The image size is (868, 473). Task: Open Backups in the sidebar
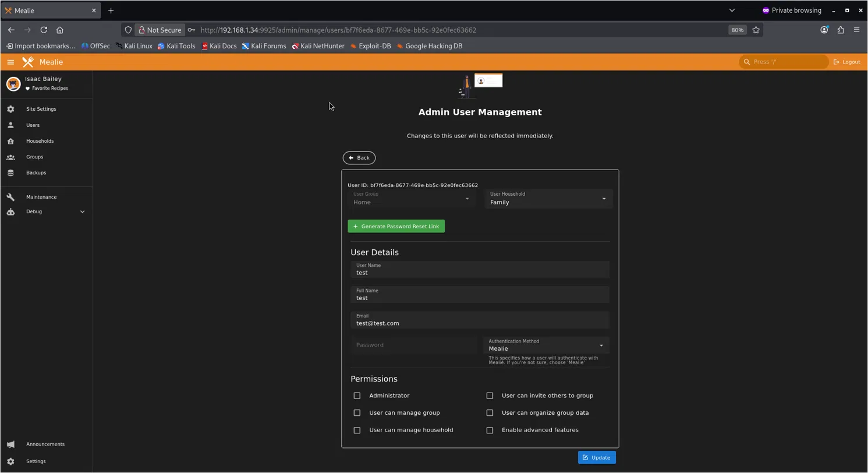(x=36, y=172)
